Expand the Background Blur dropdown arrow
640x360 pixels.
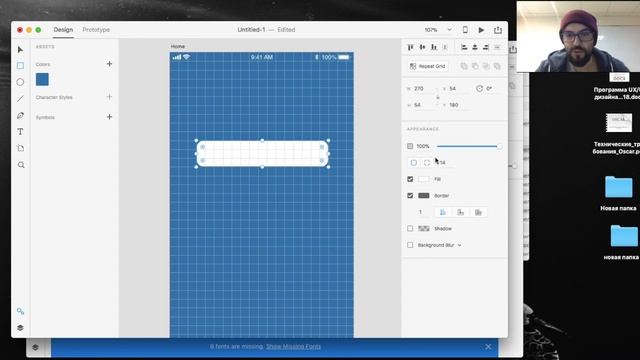coord(460,245)
